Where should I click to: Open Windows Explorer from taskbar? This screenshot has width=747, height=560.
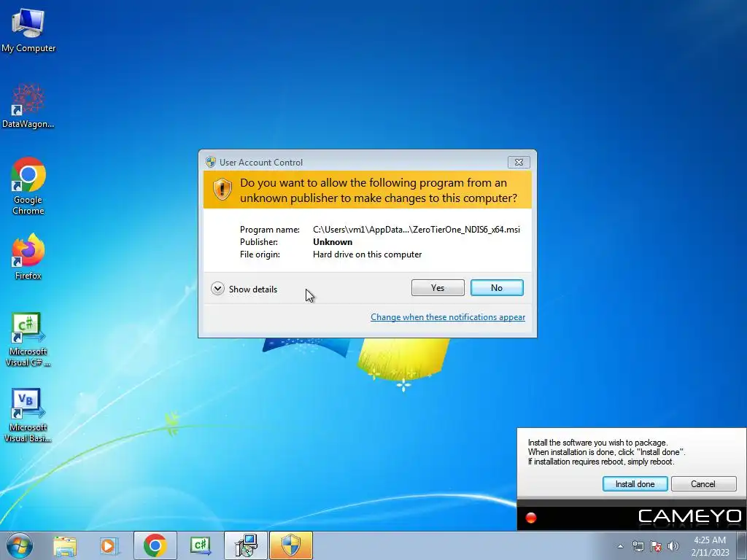coord(65,545)
